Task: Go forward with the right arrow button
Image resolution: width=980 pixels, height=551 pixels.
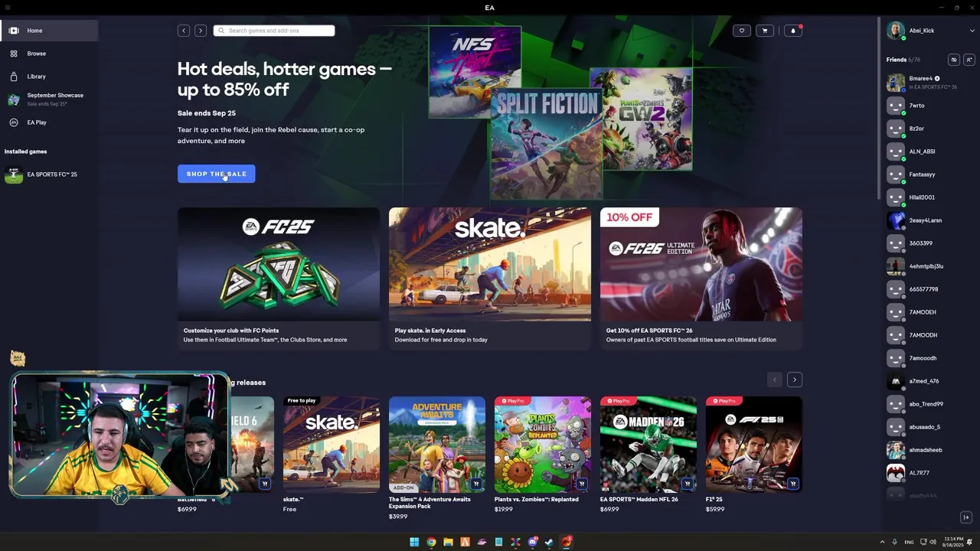Action: 201,31
